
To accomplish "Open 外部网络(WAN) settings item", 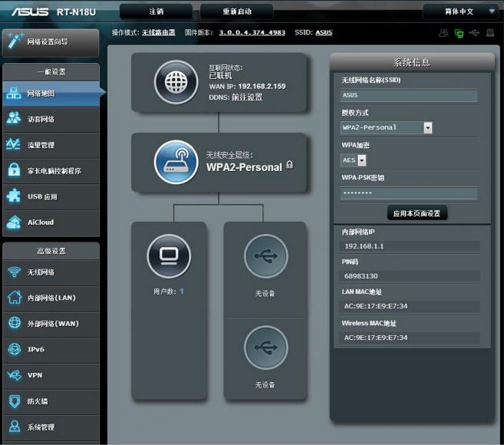I will pyautogui.click(x=51, y=324).
